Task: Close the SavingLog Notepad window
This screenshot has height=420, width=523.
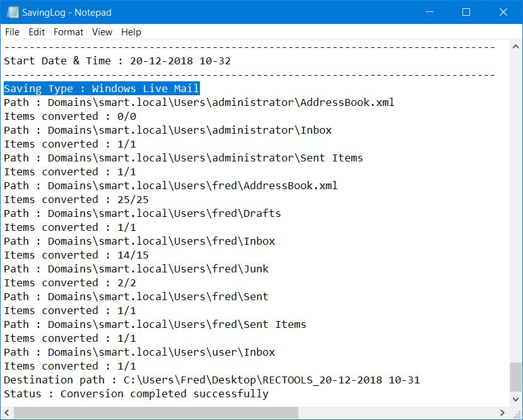Action: (x=503, y=13)
